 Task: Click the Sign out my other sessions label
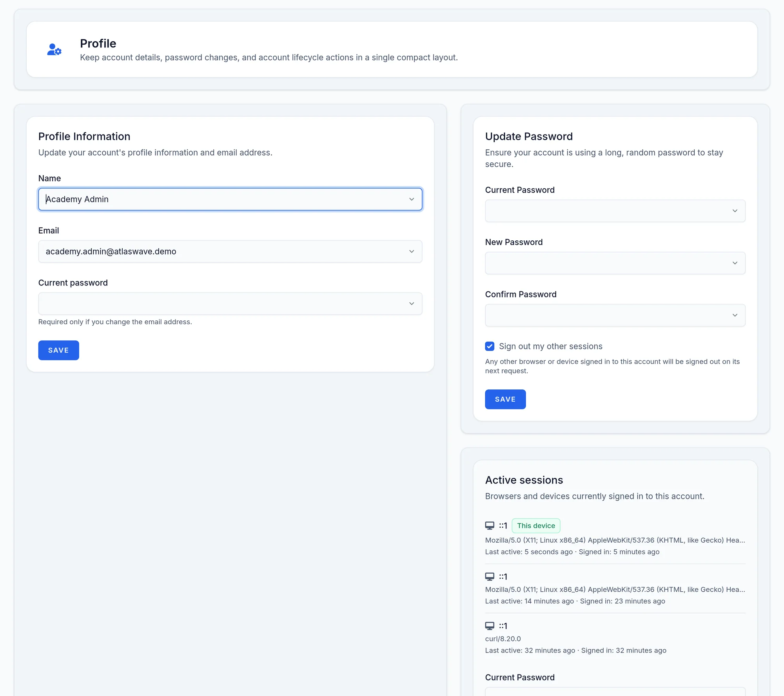[x=551, y=346]
